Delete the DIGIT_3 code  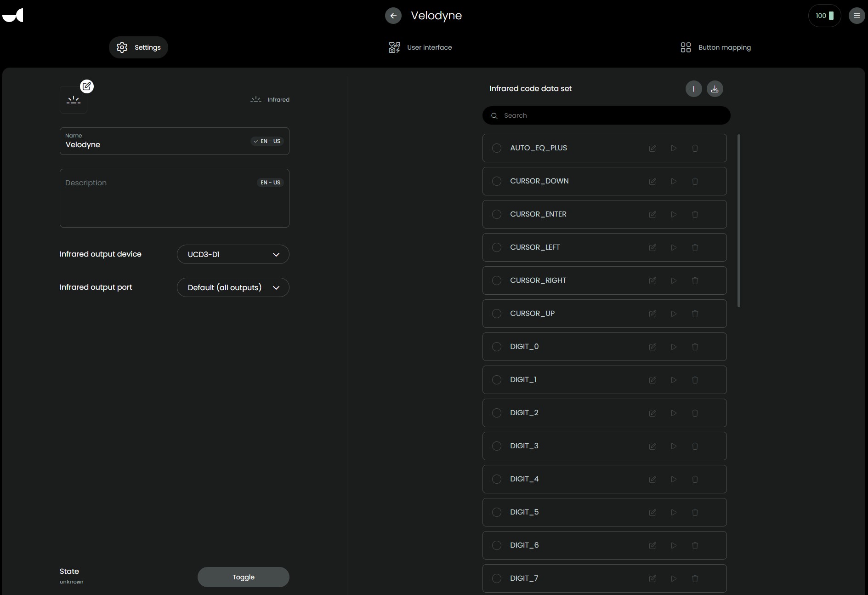(x=695, y=446)
